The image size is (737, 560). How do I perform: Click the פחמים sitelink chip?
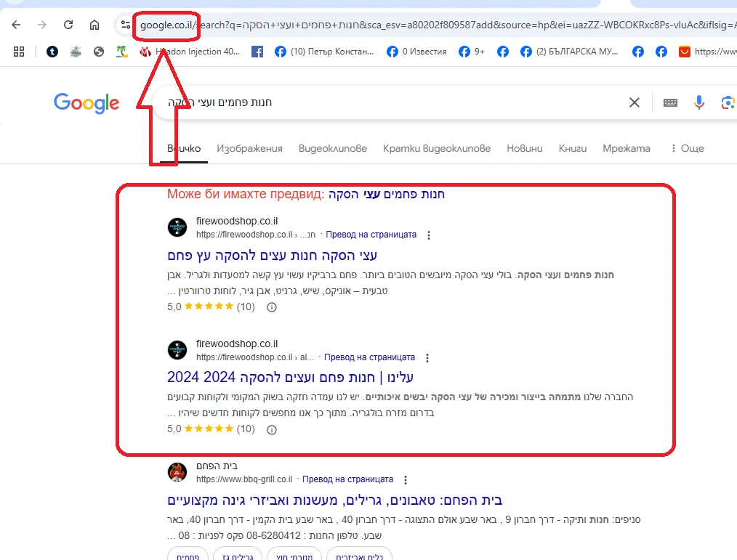(188, 554)
